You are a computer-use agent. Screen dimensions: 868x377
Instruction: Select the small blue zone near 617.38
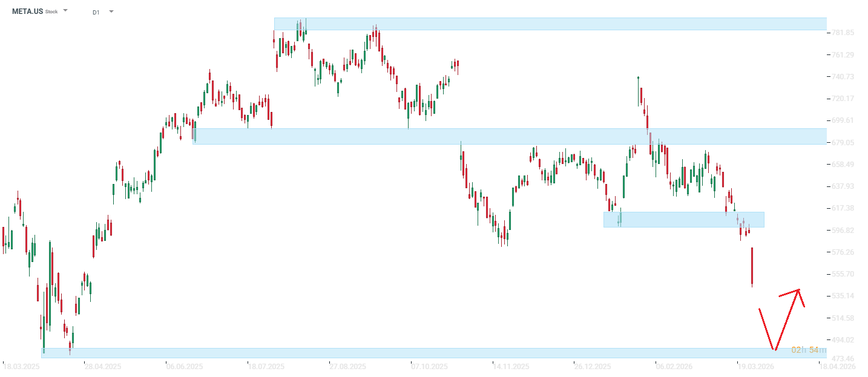tap(684, 219)
